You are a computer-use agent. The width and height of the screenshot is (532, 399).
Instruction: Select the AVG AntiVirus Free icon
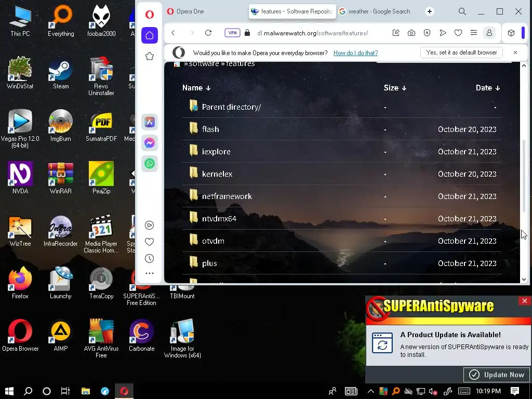click(101, 338)
